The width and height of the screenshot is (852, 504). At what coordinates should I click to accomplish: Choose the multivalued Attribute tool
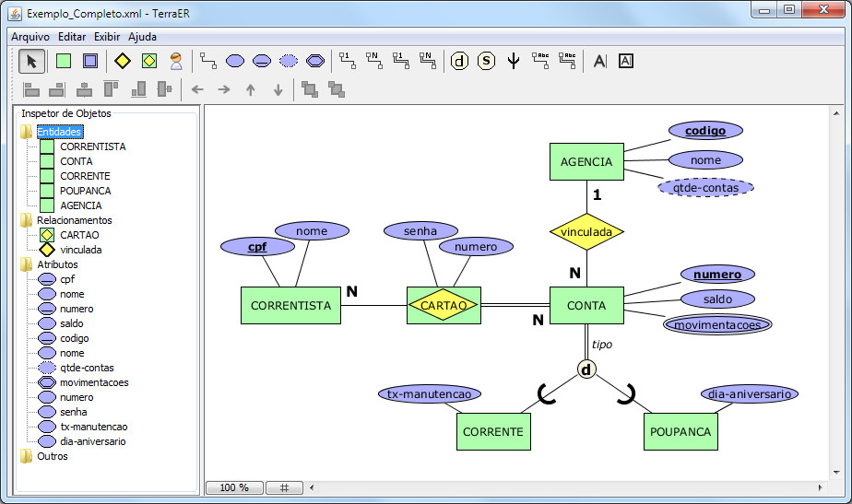click(315, 61)
